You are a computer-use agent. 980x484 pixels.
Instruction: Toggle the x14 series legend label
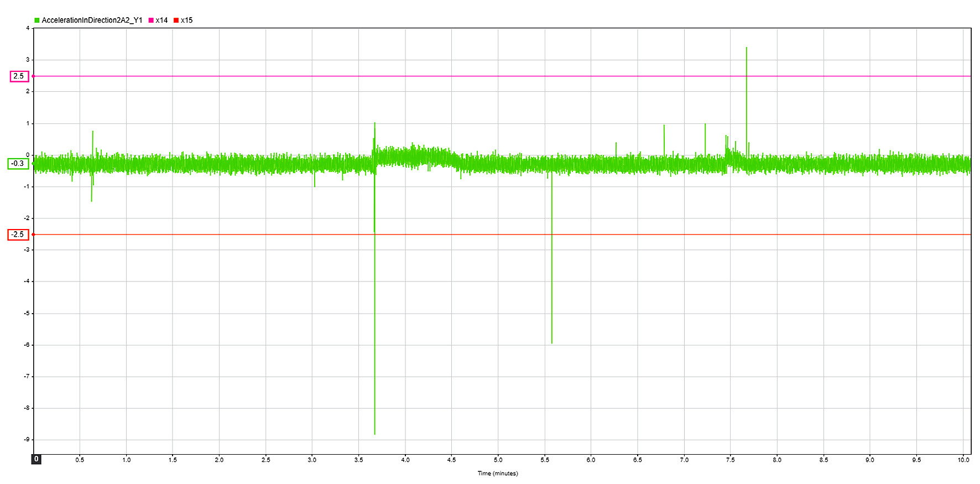tap(161, 20)
